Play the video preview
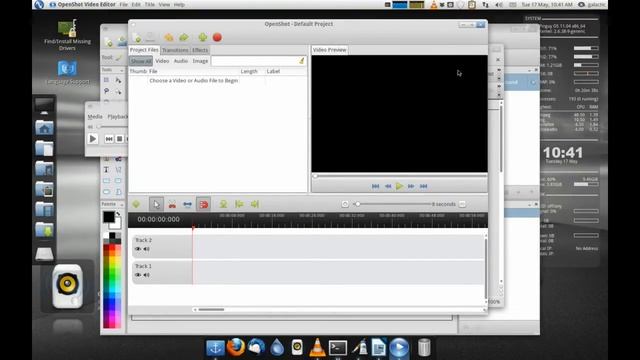This screenshot has height=360, width=640. 400,186
